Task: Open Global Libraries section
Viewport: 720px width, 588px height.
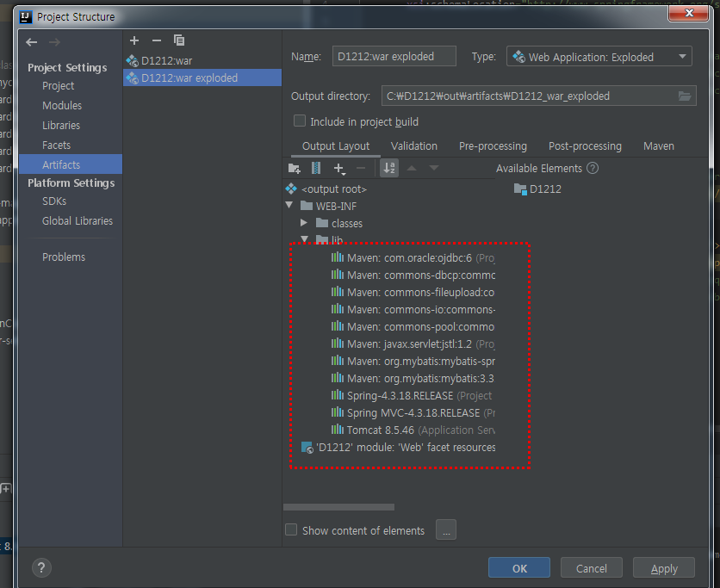Action: (78, 221)
